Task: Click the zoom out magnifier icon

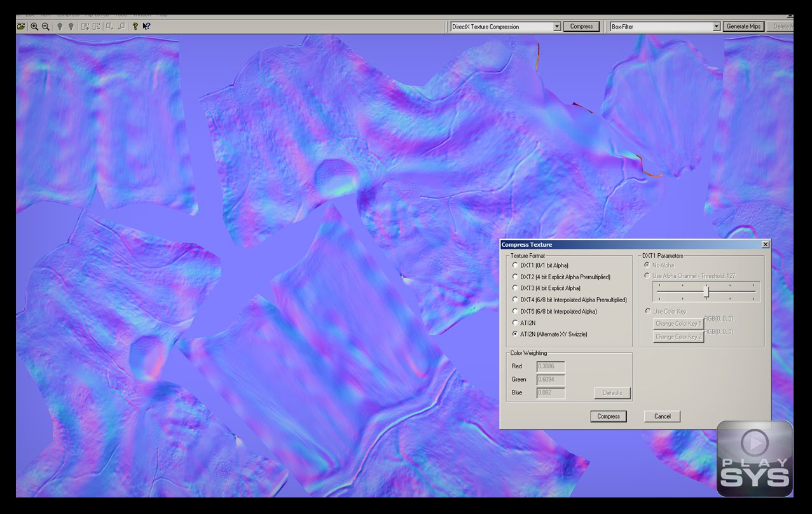Action: [x=46, y=27]
